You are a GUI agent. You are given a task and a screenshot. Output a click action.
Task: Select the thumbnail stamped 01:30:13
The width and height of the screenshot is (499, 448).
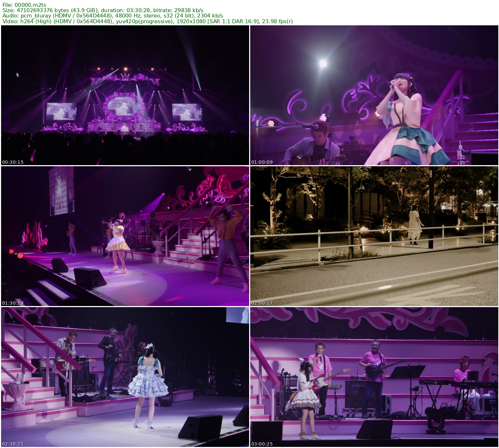tap(125, 236)
